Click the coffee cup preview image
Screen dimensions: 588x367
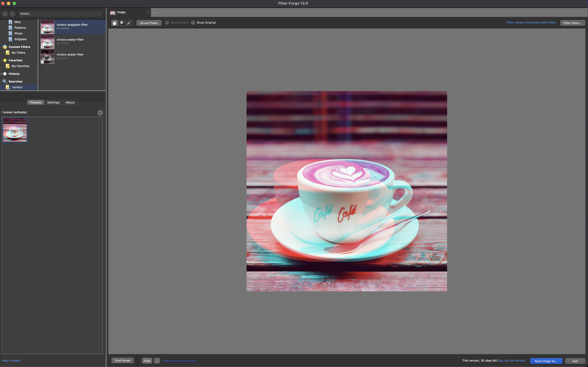(347, 191)
